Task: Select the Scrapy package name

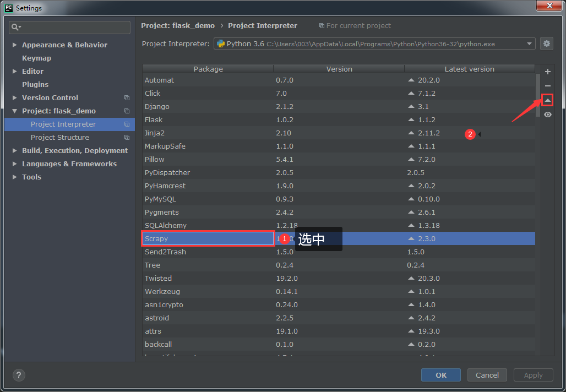Action: point(156,238)
